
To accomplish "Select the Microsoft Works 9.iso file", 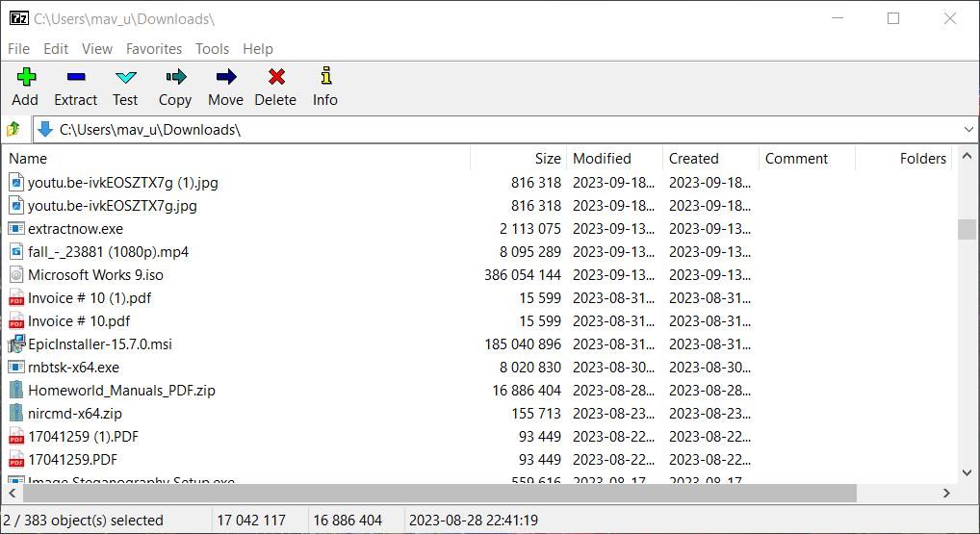I will (95, 274).
